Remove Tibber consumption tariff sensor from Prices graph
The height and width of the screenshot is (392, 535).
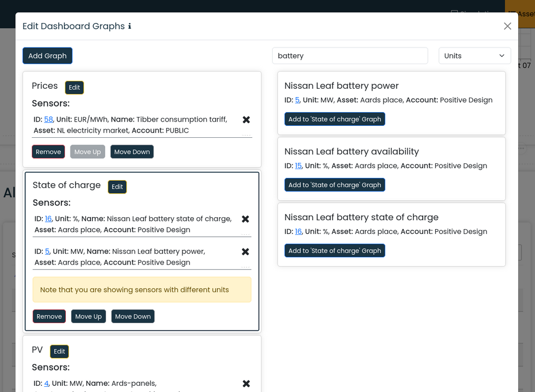pos(246,120)
